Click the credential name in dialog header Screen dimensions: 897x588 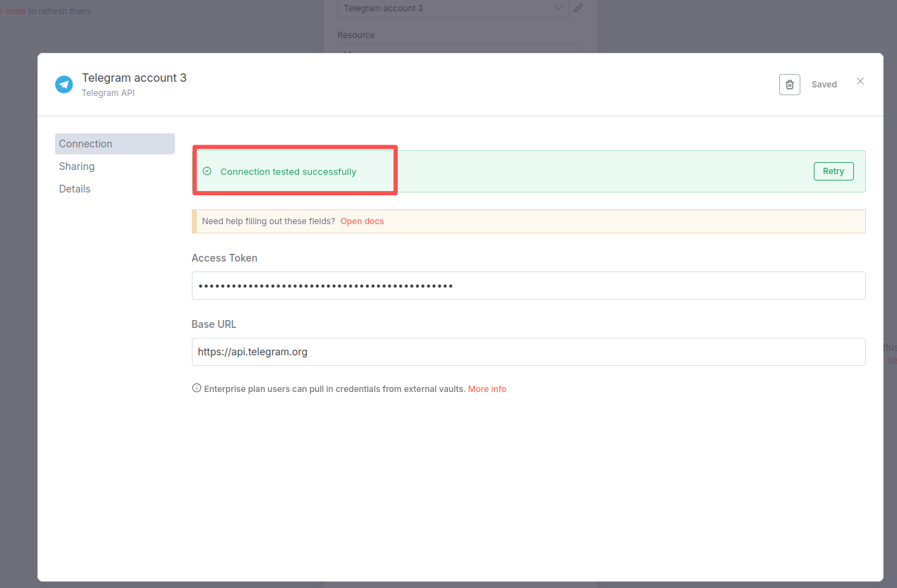pos(134,78)
